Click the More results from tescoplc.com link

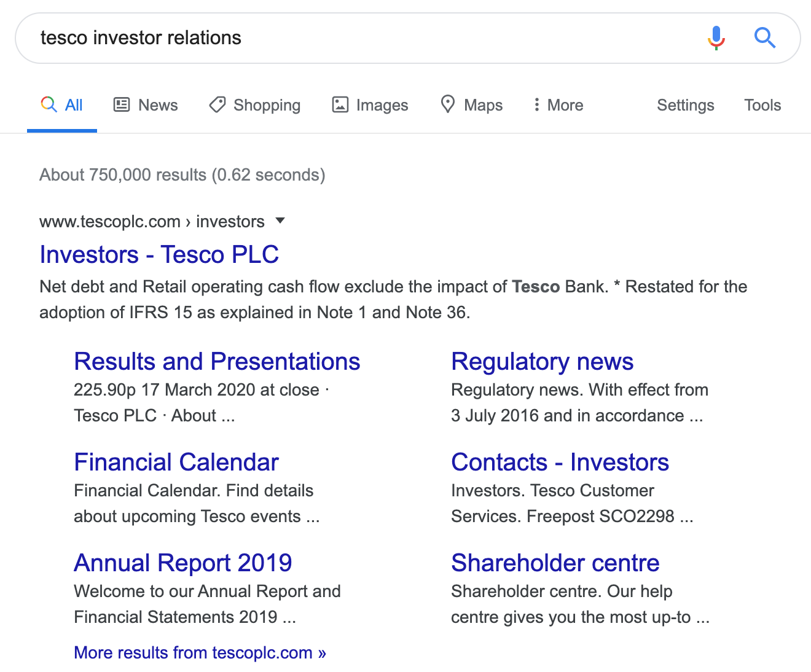[x=200, y=652]
